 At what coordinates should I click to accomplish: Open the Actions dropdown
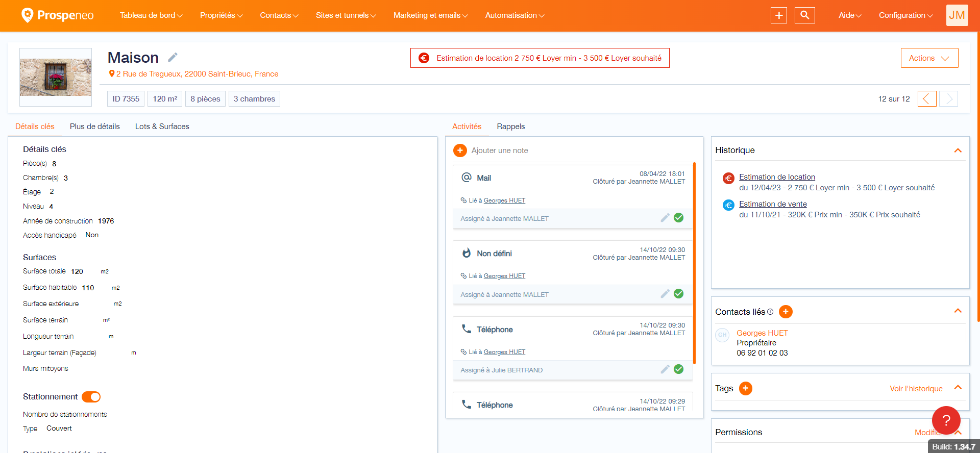(x=929, y=58)
